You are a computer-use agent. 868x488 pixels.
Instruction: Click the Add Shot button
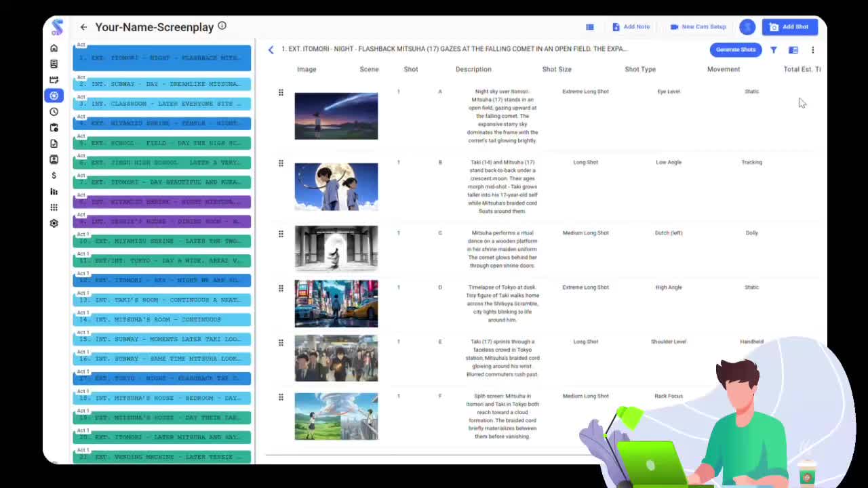(x=789, y=27)
